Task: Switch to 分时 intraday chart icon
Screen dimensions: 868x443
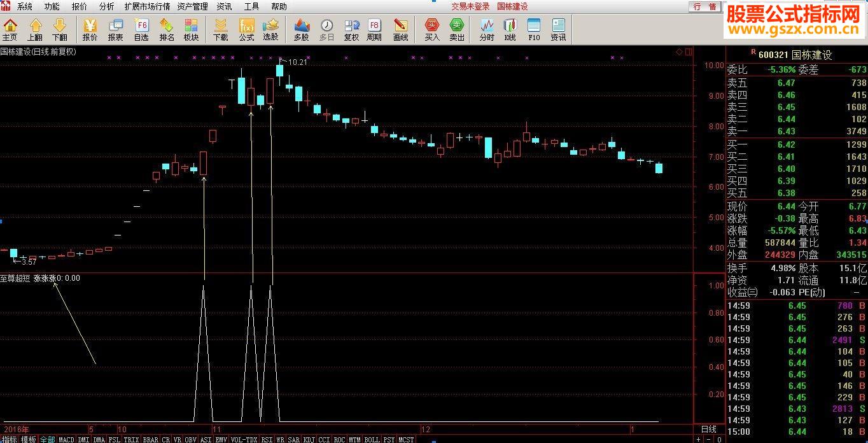Action: [487, 29]
